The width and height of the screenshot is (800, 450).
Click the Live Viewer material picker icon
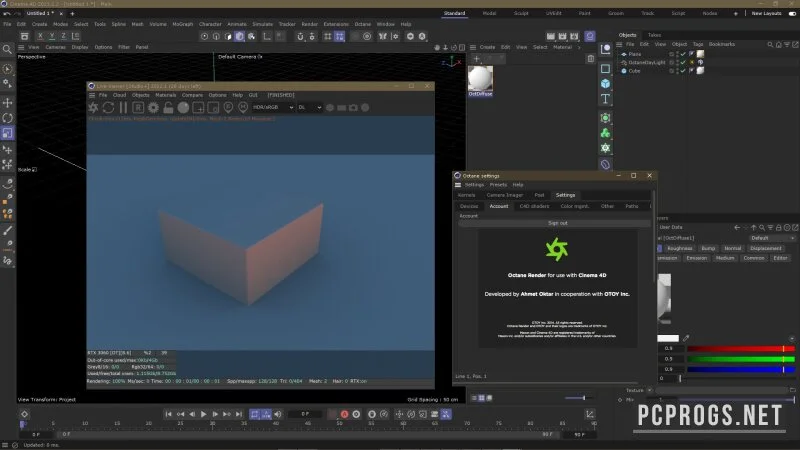[243, 108]
